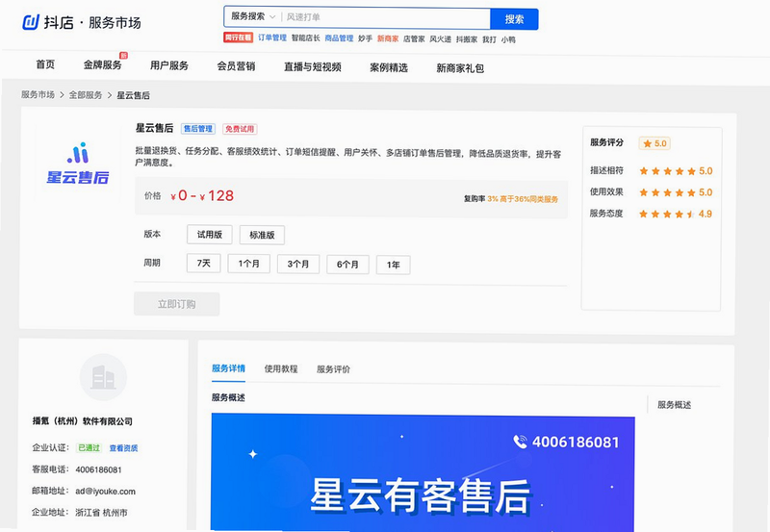This screenshot has width=770, height=532.
Task: Open the 抖搬家 hot keyword
Action: coord(467,39)
